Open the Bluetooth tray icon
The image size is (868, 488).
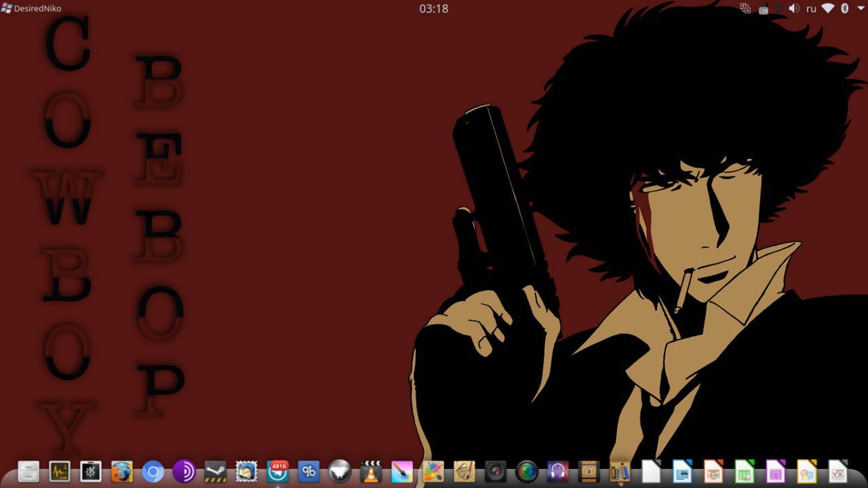coord(845,8)
